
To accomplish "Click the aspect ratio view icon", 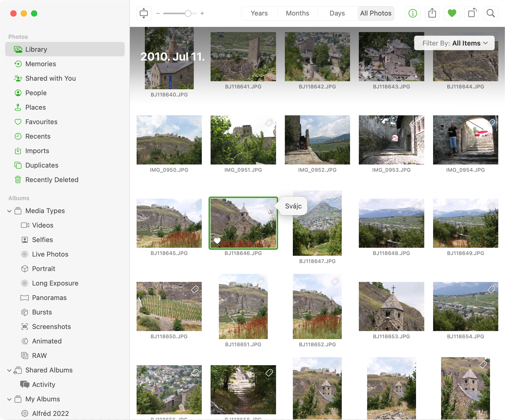I will click(144, 13).
